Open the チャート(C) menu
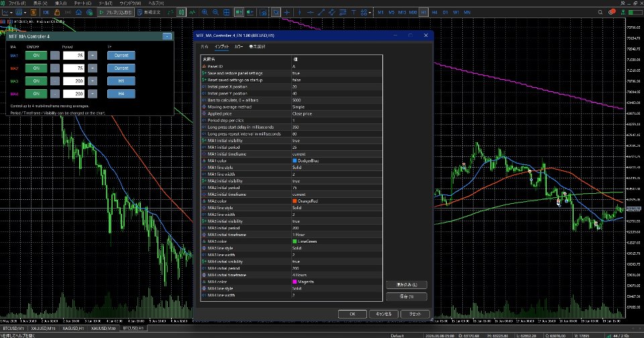 (83, 3)
